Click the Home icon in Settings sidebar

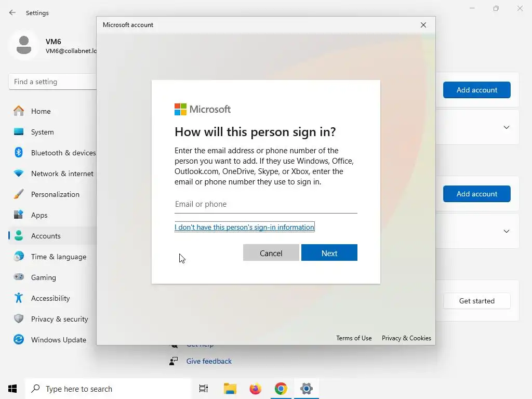pyautogui.click(x=19, y=111)
